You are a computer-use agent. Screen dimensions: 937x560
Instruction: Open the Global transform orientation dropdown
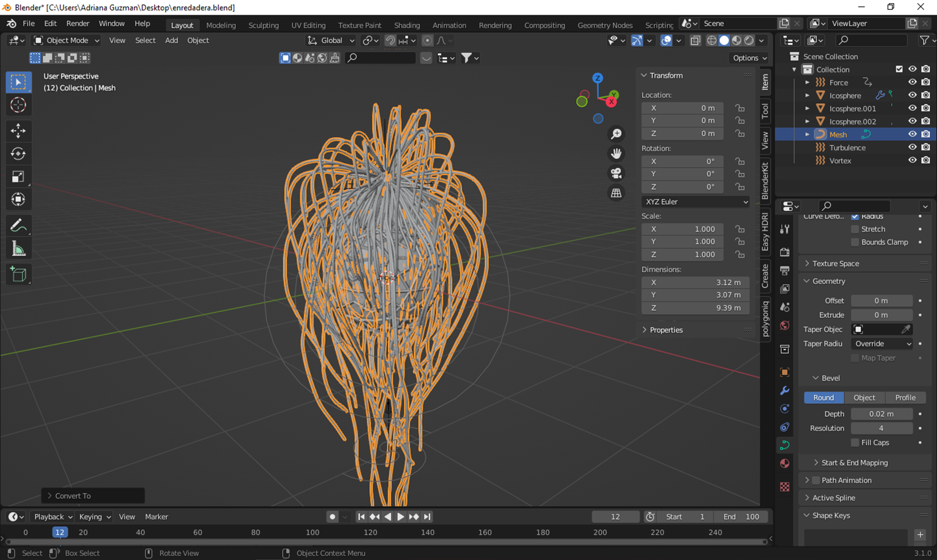coord(331,41)
